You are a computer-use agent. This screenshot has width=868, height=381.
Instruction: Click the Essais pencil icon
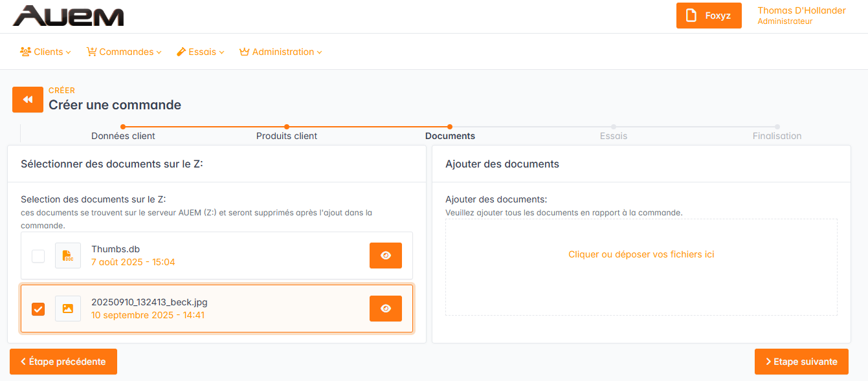pyautogui.click(x=181, y=52)
